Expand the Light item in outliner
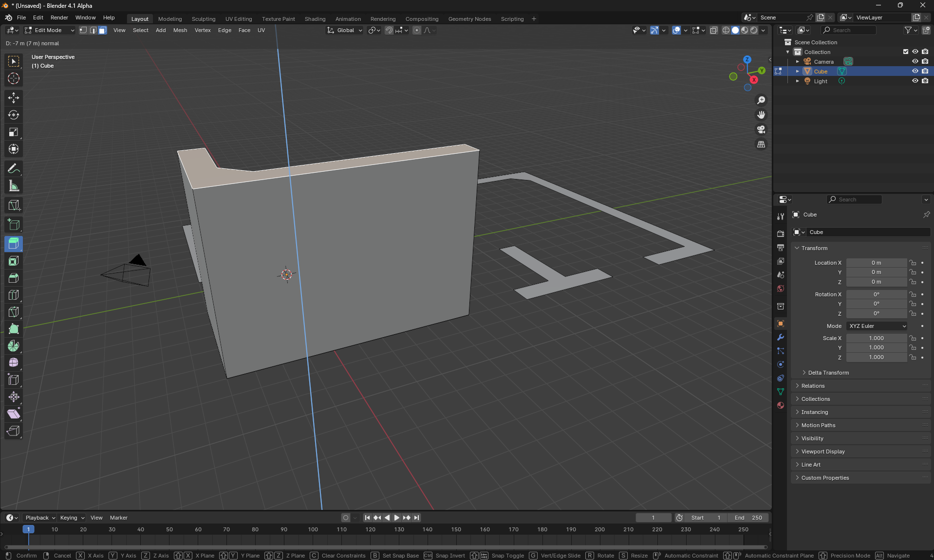This screenshot has width=934, height=560. pyautogui.click(x=797, y=81)
